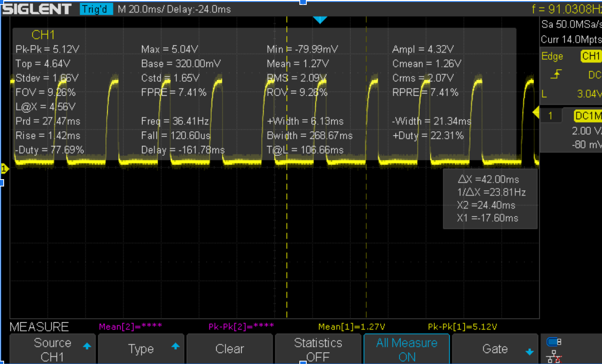This screenshot has width=602, height=364.
Task: Click the yellow CH1 trigger source badge
Action: tap(591, 56)
